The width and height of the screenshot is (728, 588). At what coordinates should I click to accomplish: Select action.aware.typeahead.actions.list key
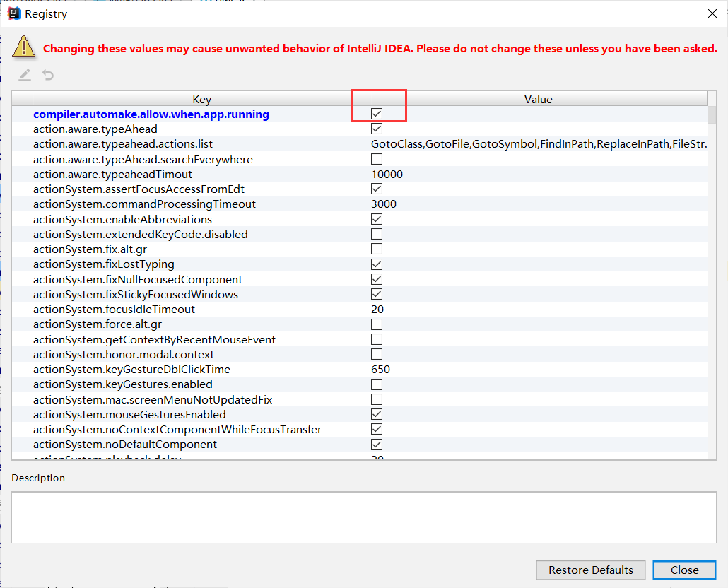pyautogui.click(x=123, y=144)
